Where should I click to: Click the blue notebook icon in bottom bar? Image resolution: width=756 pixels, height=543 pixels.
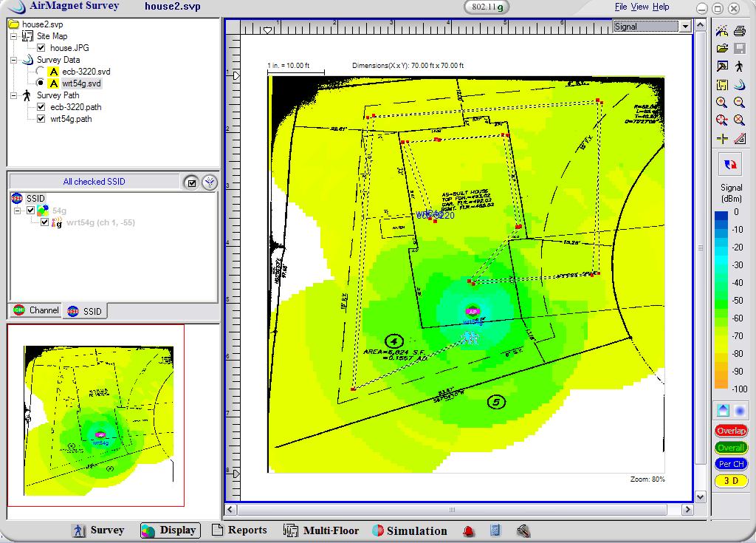[x=495, y=530]
